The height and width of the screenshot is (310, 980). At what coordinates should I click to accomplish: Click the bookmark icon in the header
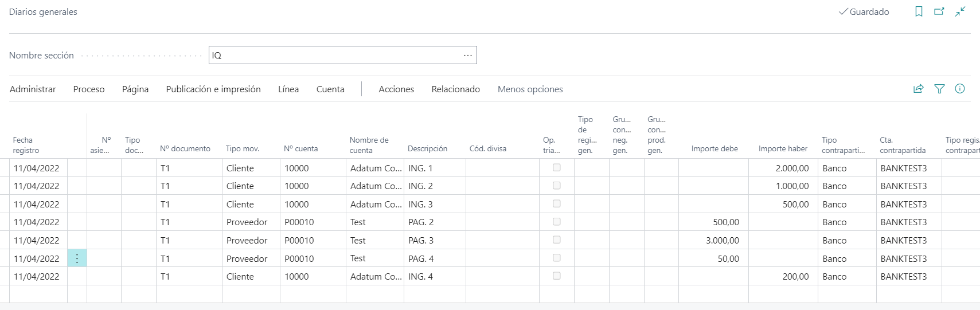[x=919, y=11]
